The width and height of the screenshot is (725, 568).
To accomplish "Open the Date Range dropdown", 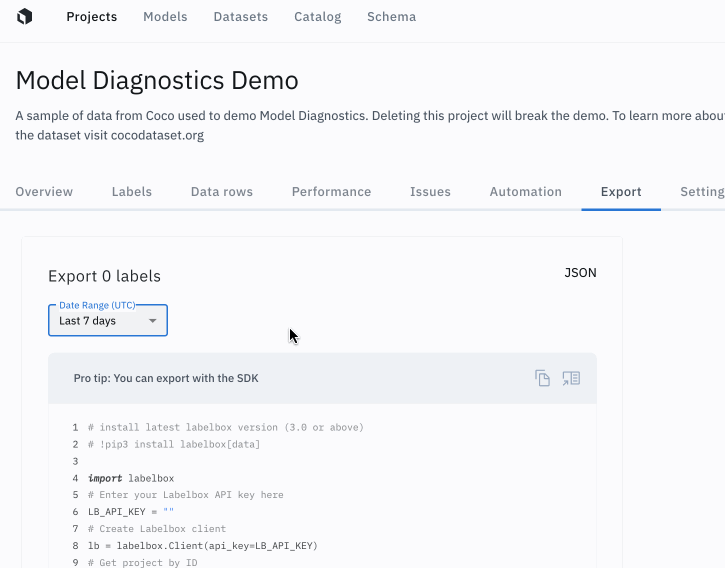I will [x=108, y=320].
